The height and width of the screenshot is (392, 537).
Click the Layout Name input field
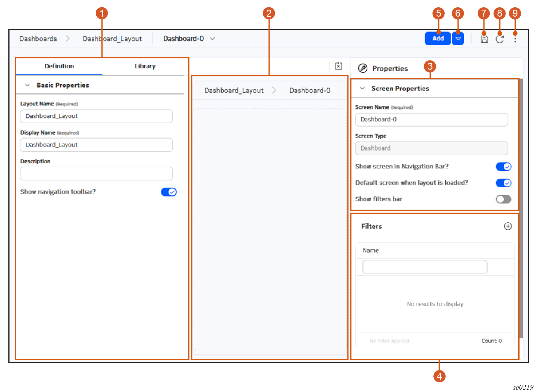pyautogui.click(x=96, y=116)
